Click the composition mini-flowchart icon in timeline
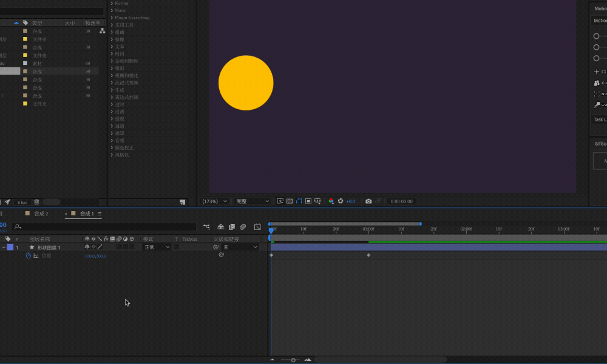The image size is (607, 364). coord(206,227)
